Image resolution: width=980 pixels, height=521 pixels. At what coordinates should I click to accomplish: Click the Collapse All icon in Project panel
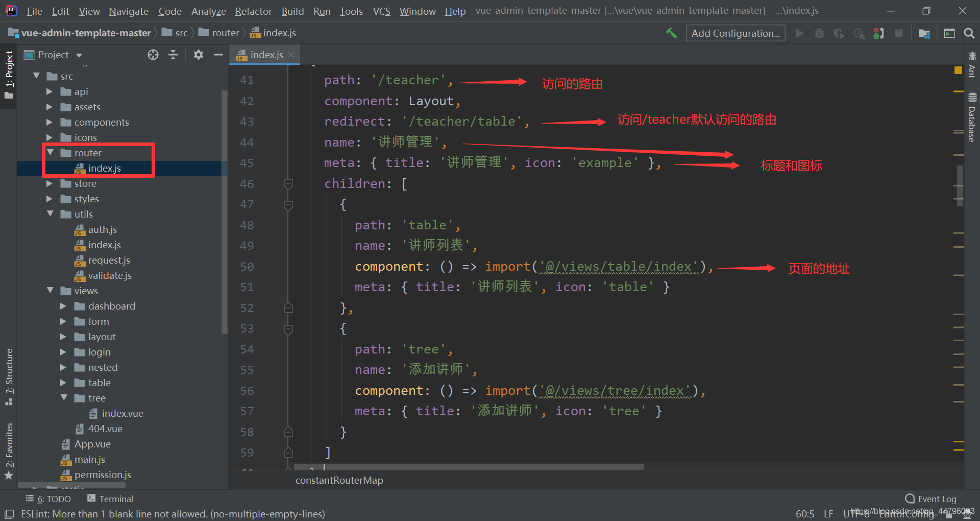(173, 55)
